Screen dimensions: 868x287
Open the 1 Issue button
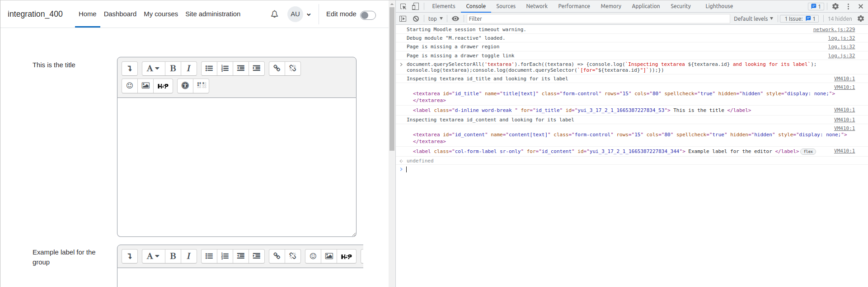tap(800, 19)
